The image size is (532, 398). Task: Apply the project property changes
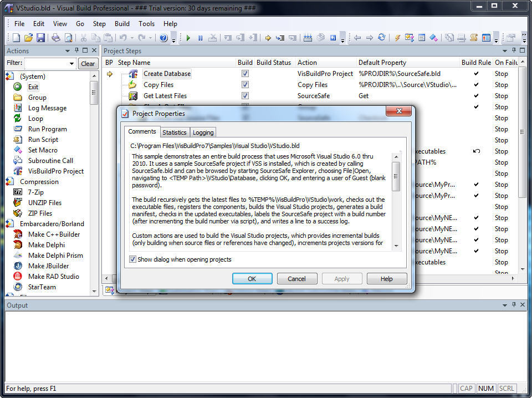pos(342,278)
